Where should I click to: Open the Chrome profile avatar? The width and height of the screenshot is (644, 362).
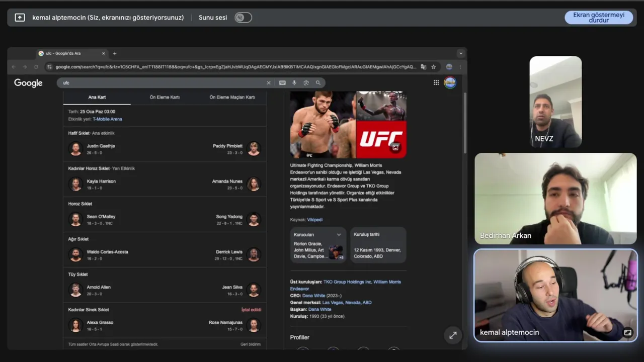pyautogui.click(x=449, y=67)
